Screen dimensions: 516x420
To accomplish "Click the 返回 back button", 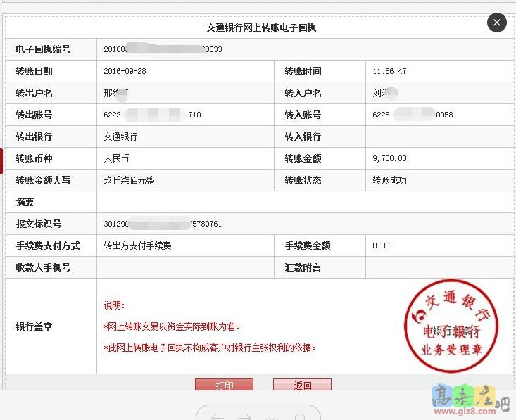I will (x=303, y=385).
